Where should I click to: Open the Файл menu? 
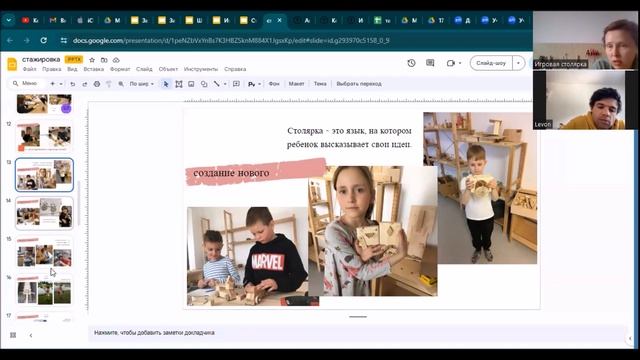[29, 69]
